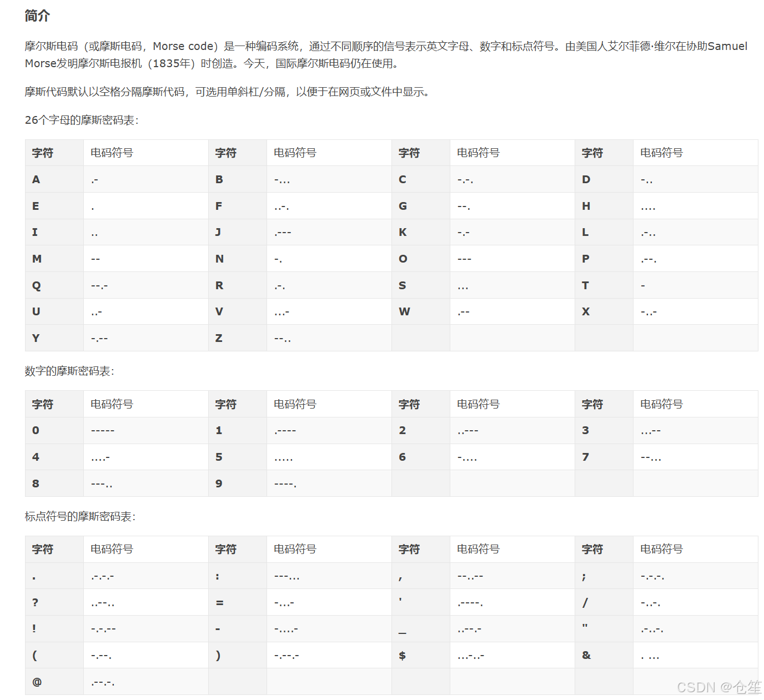Click the letter S cell

(x=421, y=285)
